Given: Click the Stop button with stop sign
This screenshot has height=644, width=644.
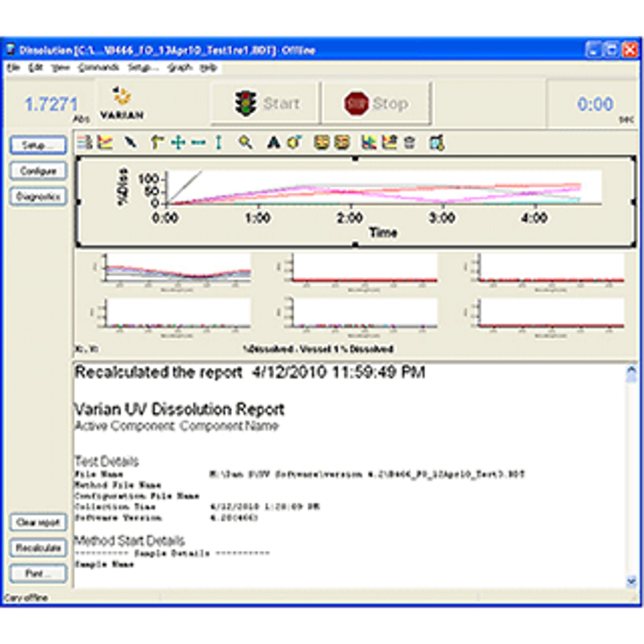Looking at the screenshot, I should pos(377,103).
